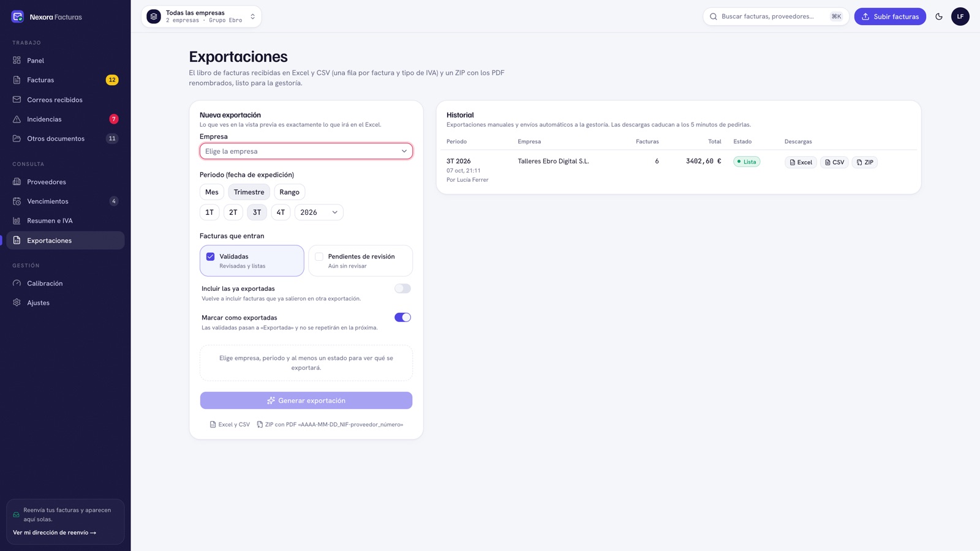The height and width of the screenshot is (551, 980).
Task: Download the ZIP for 3T 2026
Action: (865, 162)
